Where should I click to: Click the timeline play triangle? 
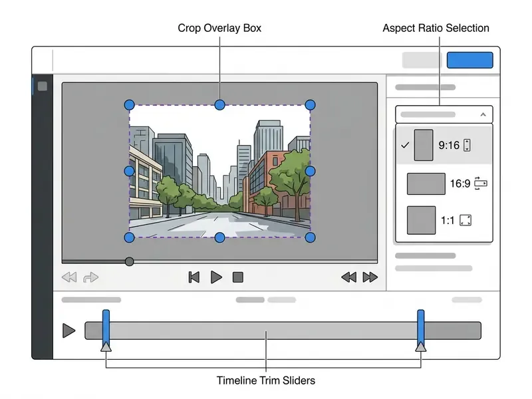tap(69, 331)
